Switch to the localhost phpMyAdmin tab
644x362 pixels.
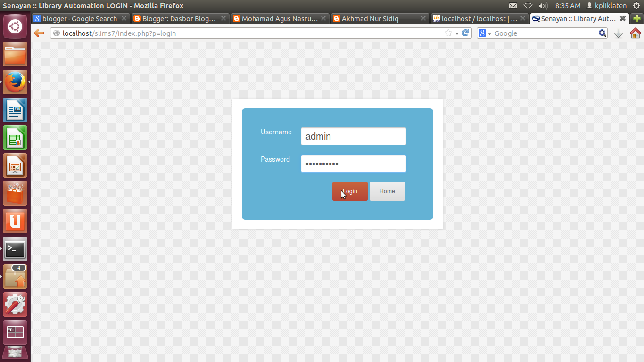(x=479, y=19)
